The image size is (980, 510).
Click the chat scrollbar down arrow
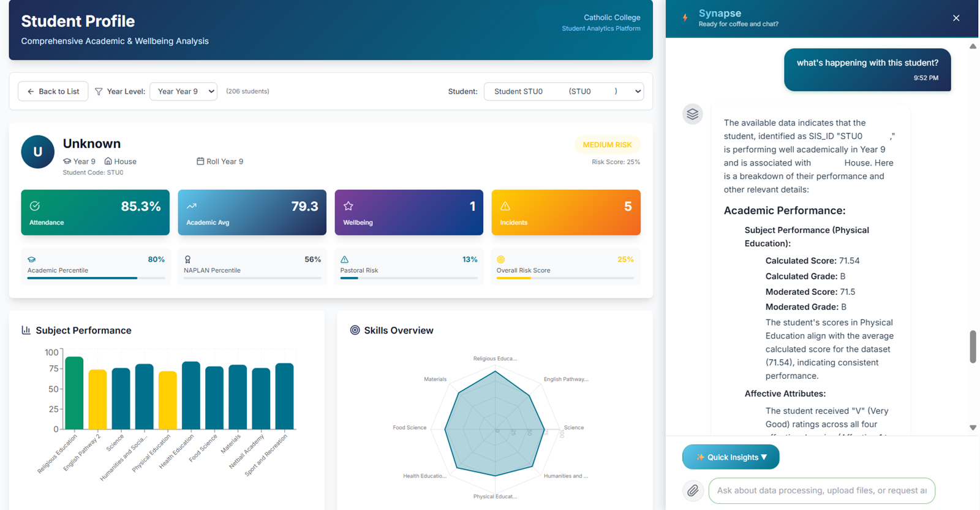coord(973,428)
